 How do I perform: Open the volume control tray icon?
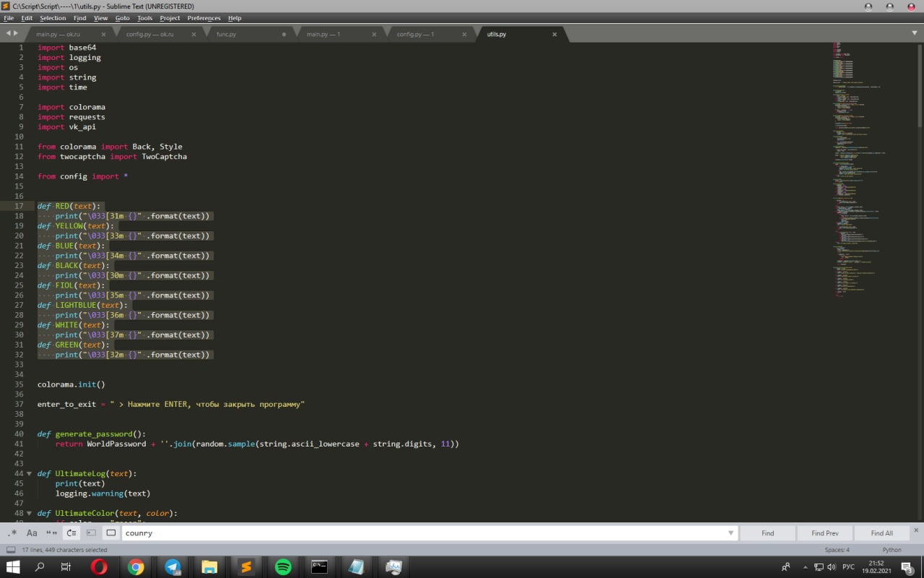tap(832, 567)
